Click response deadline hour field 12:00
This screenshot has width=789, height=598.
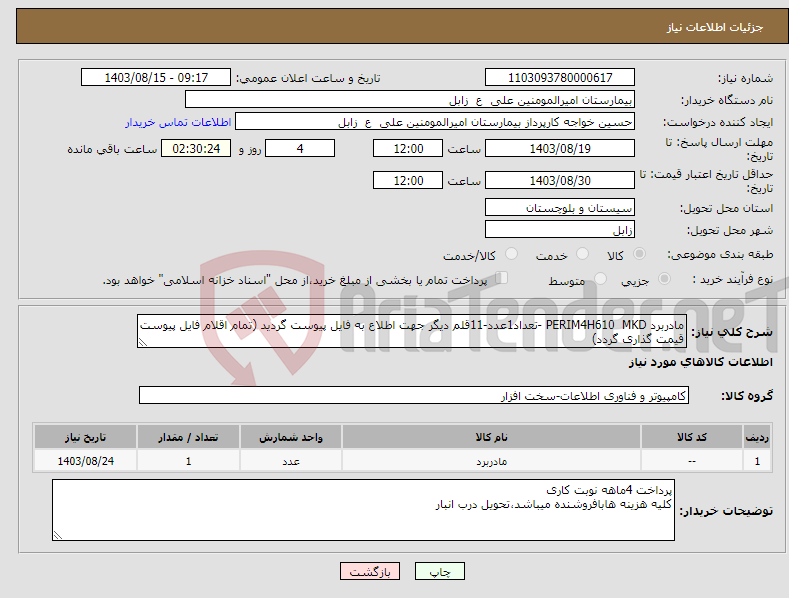[408, 148]
